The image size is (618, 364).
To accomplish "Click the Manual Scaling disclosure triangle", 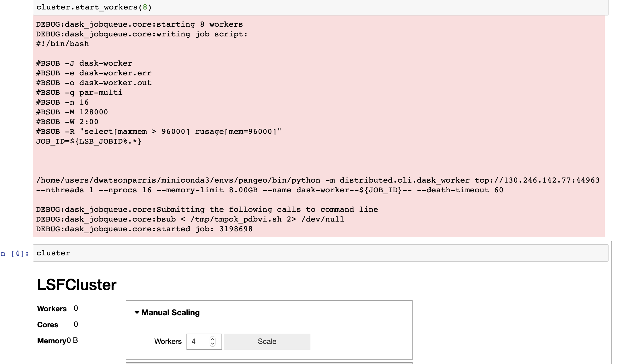I will pos(137,312).
